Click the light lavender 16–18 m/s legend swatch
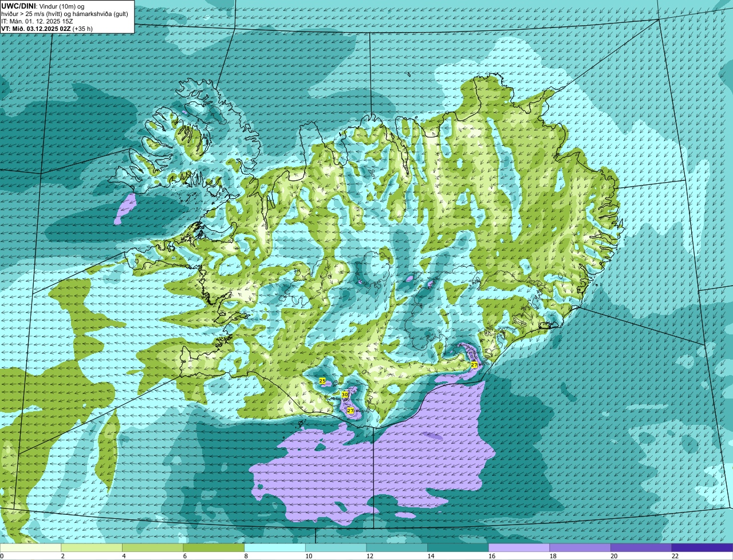733x560 pixels. tap(519, 547)
